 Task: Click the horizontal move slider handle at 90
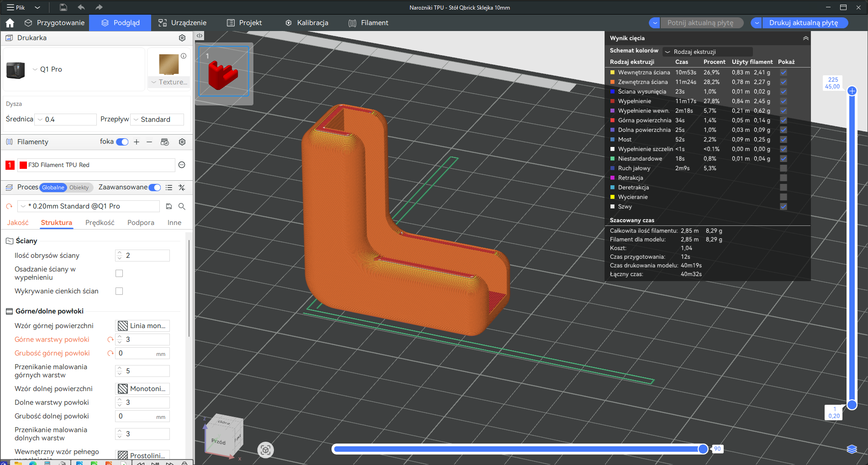pos(703,449)
